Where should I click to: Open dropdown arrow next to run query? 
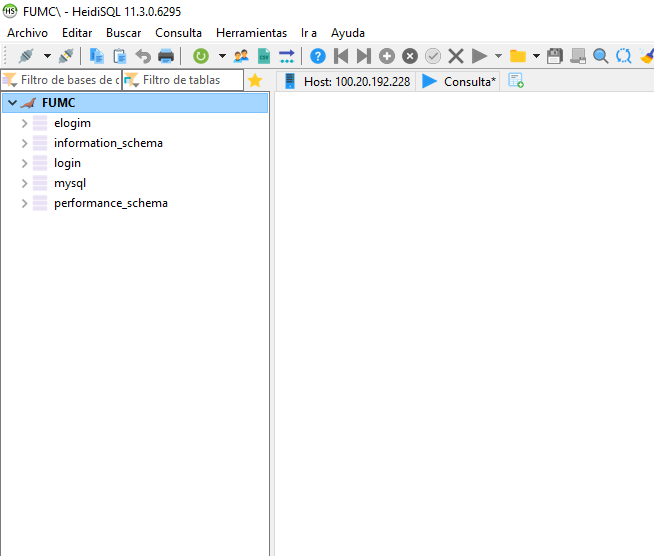coord(498,56)
